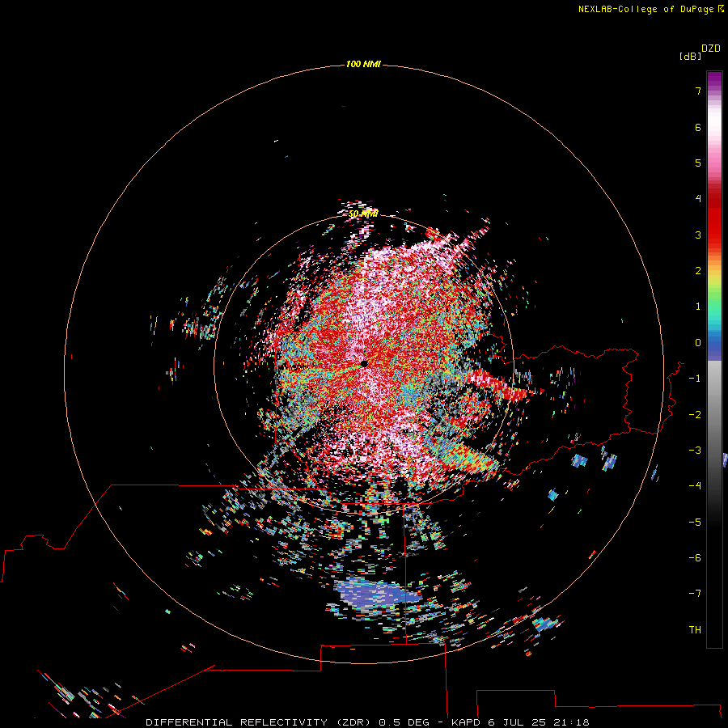Click the -2 value on color scale
Viewport: 728px width, 728px height.
[x=695, y=415]
